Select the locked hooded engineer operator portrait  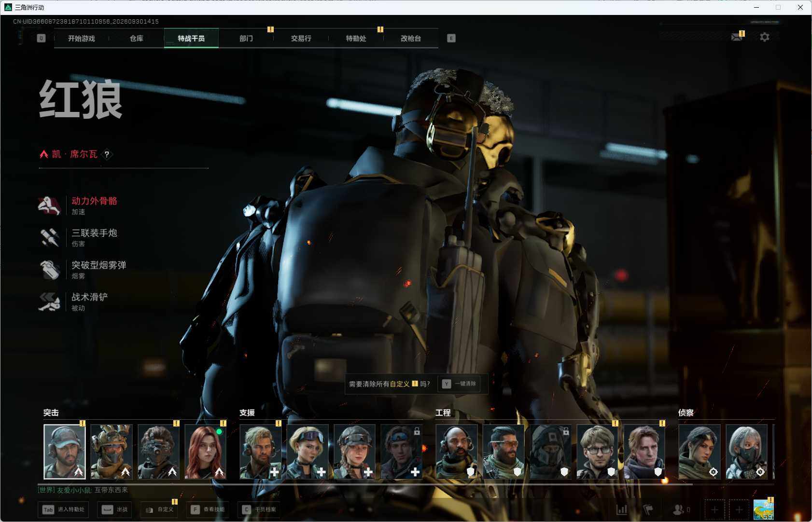point(551,452)
